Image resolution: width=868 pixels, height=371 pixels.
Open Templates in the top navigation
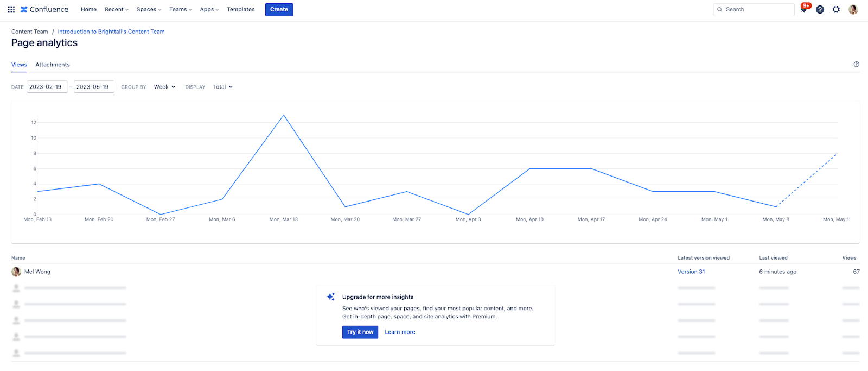[241, 9]
